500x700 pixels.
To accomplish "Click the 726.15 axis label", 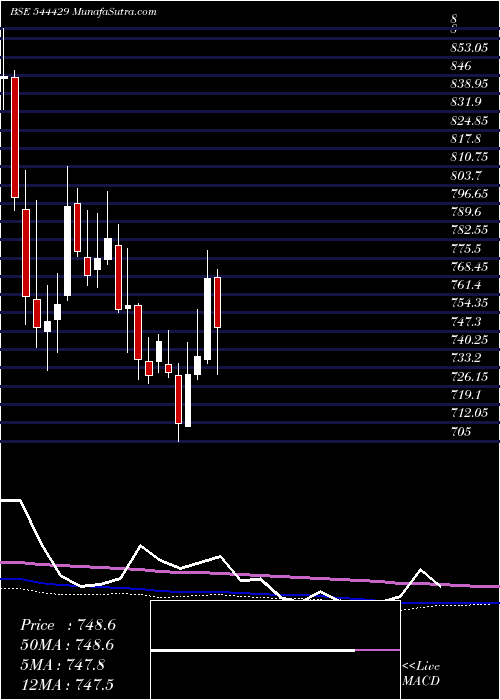I will (x=469, y=376).
